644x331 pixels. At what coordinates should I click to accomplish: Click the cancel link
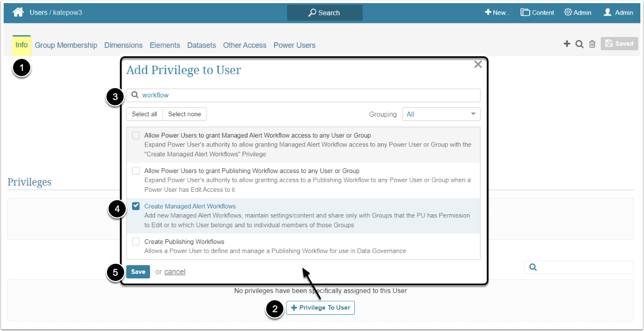(x=175, y=272)
